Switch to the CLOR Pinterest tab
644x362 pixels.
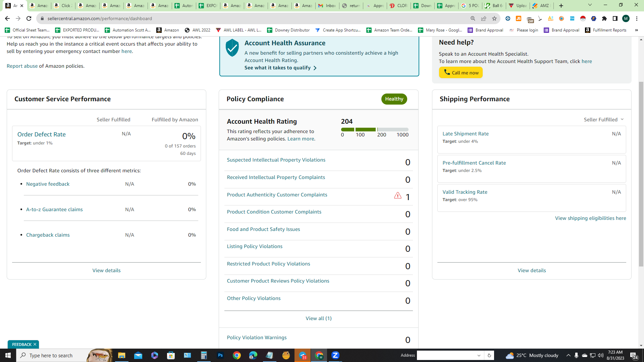pos(399,6)
